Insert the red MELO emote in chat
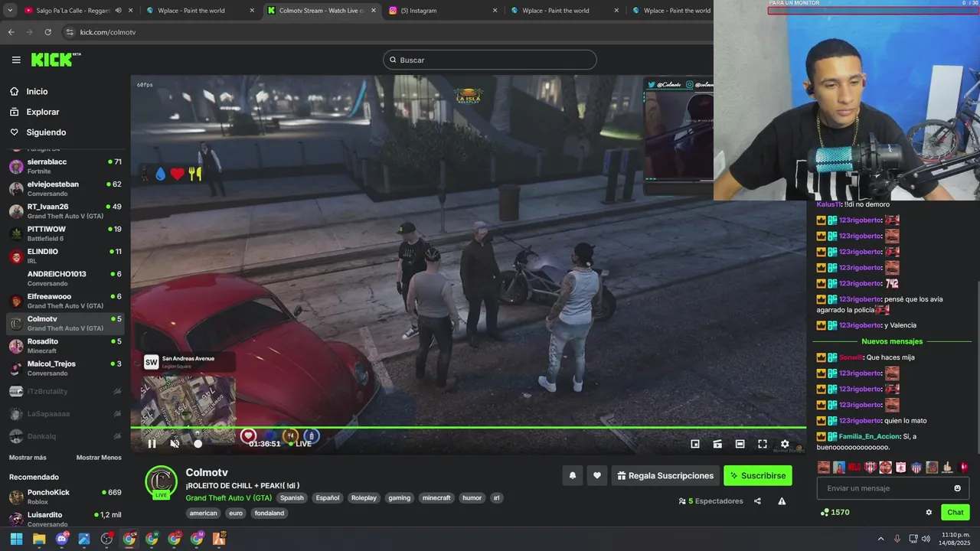This screenshot has width=980, height=551. tap(854, 467)
